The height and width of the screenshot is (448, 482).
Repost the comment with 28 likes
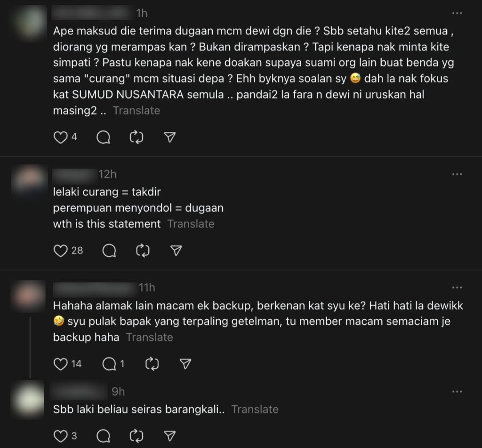(143, 251)
